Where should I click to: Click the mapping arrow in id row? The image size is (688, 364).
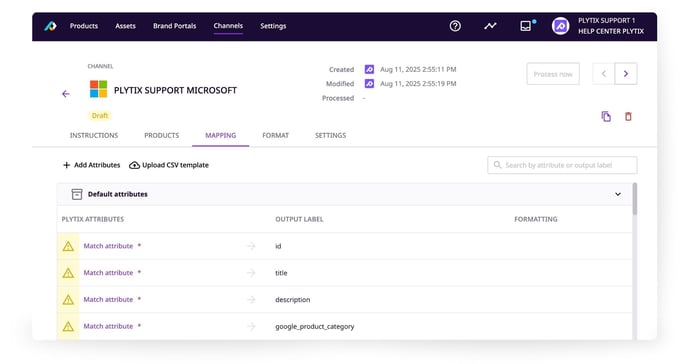click(251, 246)
